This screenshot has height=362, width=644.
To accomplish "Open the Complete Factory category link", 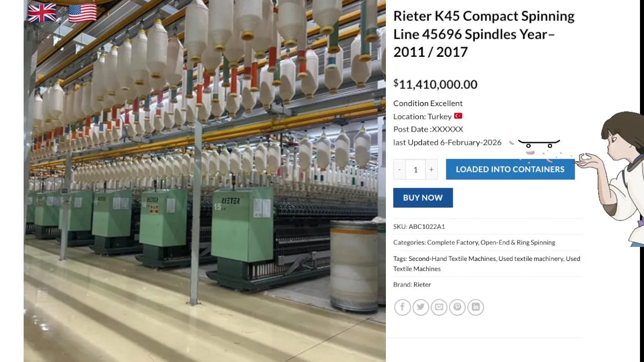I will tap(452, 242).
